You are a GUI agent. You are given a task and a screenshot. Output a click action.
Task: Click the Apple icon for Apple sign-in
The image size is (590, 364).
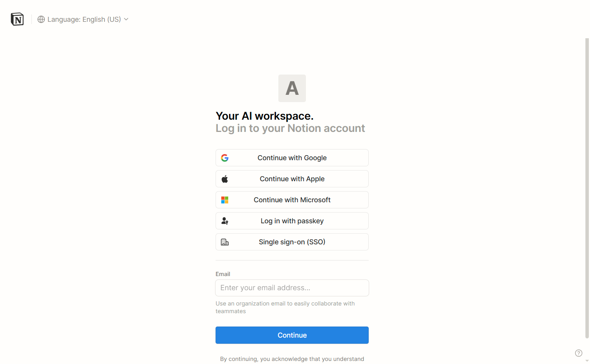225,179
